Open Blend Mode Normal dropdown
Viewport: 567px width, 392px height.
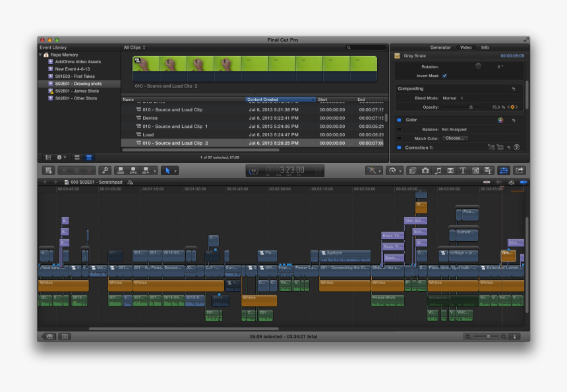click(453, 98)
